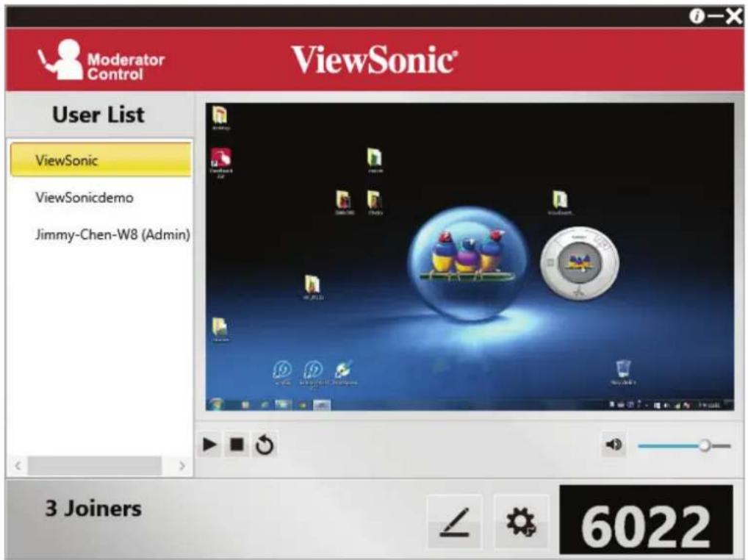Click the ViewSonic logo in the banner
This screenshot has height=560, width=748.
375,60
